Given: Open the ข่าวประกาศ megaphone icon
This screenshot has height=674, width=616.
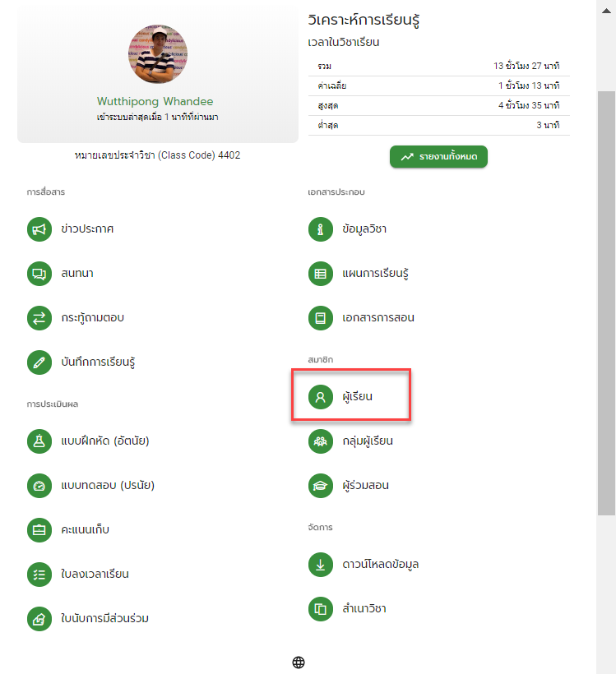Looking at the screenshot, I should pos(39,229).
